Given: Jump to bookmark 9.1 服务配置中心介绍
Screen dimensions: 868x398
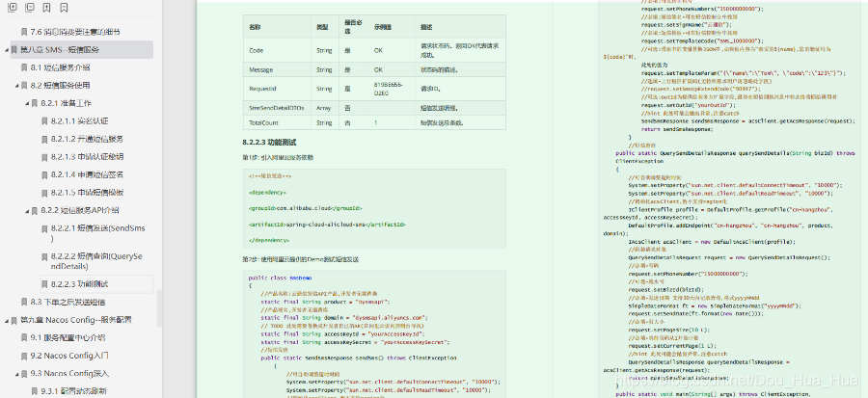Looking at the screenshot, I should (68, 337).
